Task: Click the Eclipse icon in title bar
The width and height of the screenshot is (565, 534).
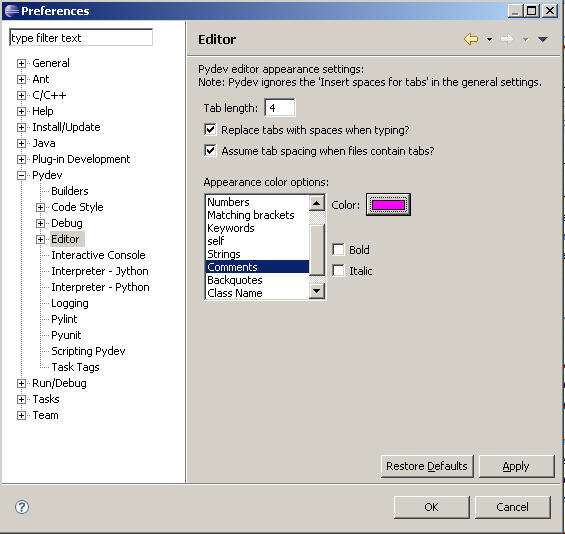Action: [12, 10]
